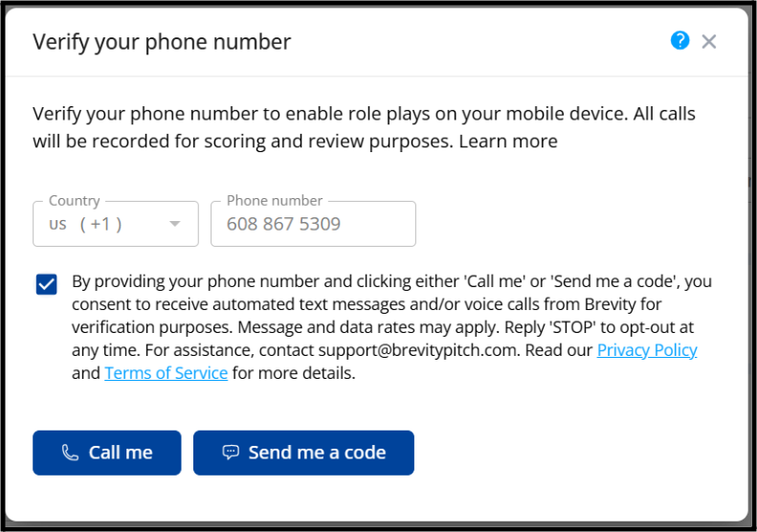Screen dimensions: 757x532
Task: Close the Verify your phone number dialog
Action: (709, 41)
